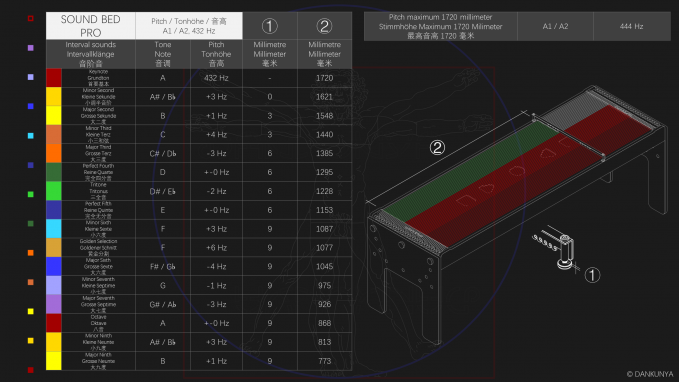Click the SOUND BED PRO title cell

point(91,26)
